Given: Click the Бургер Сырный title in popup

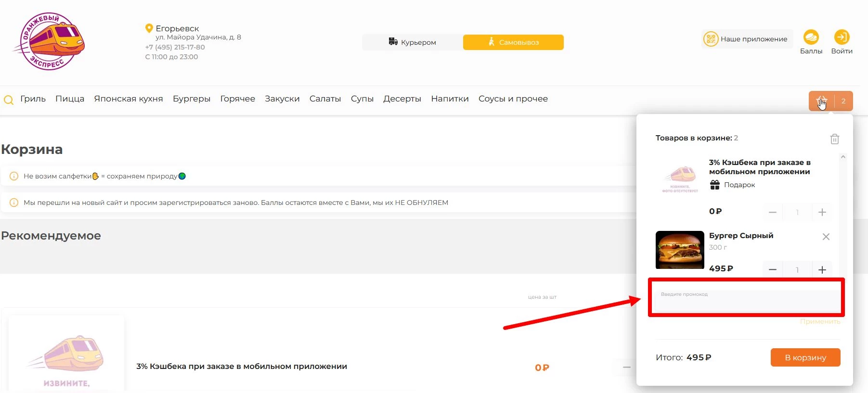Looking at the screenshot, I should point(741,235).
